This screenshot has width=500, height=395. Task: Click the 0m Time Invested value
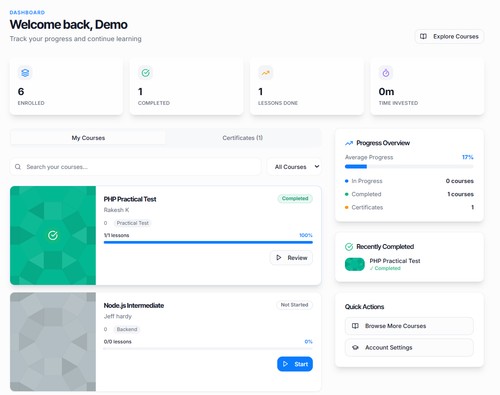pyautogui.click(x=386, y=92)
